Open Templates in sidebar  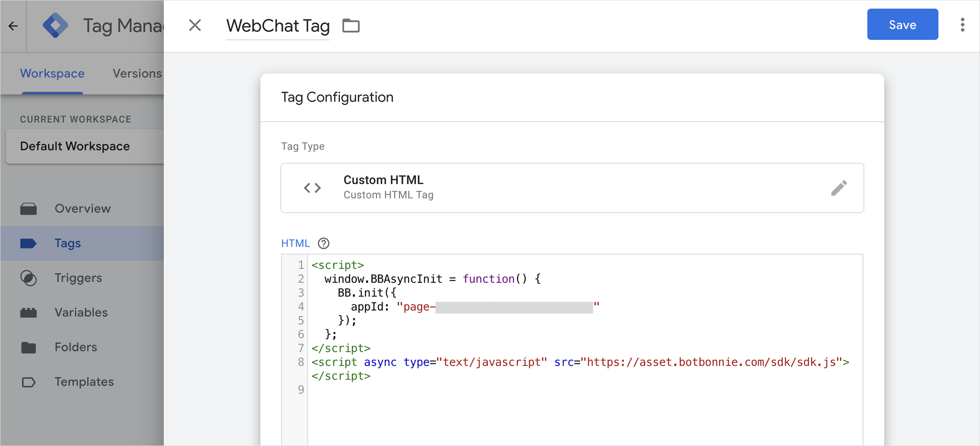click(84, 381)
